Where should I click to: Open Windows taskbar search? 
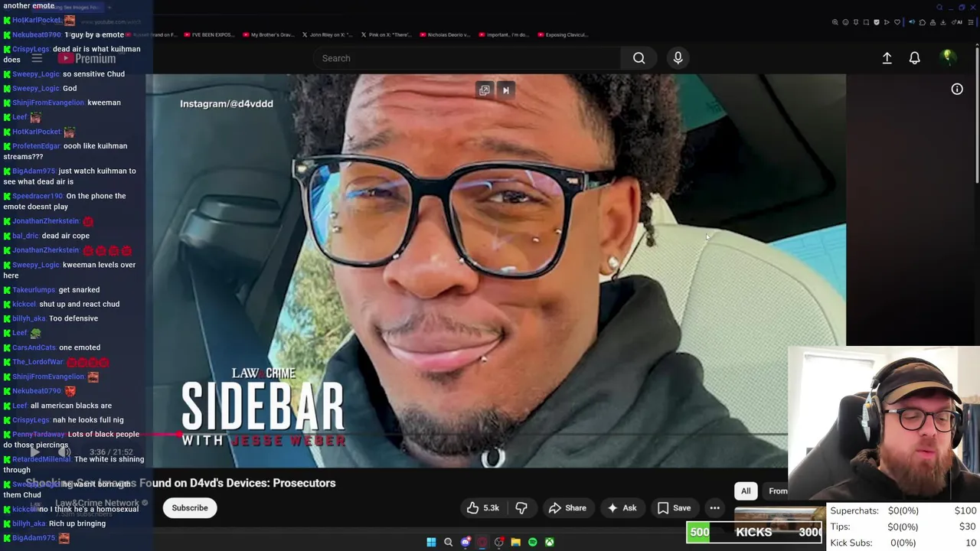pyautogui.click(x=448, y=543)
